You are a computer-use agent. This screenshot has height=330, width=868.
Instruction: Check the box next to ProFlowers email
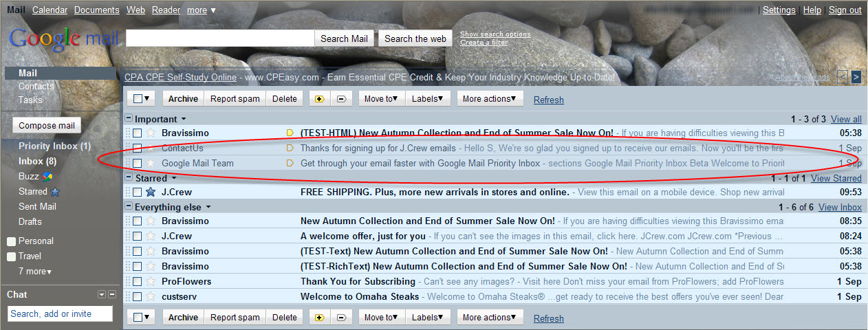click(x=138, y=282)
